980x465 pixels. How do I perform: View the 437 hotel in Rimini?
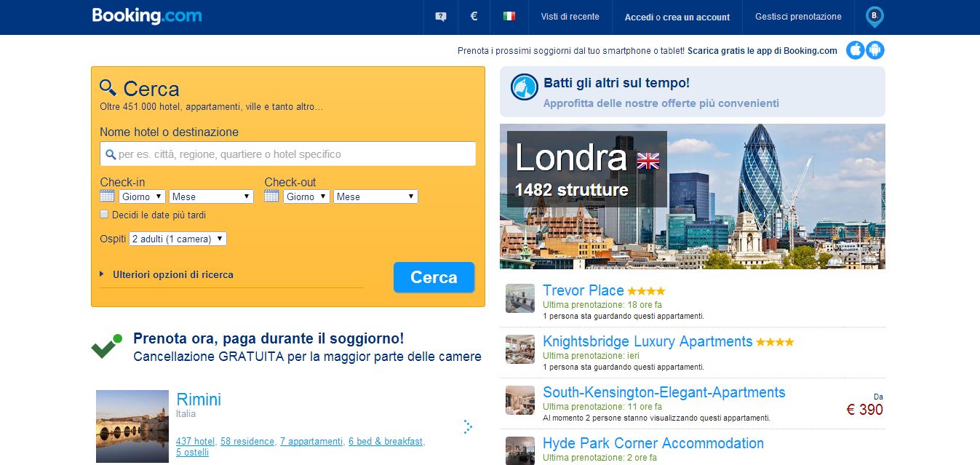pyautogui.click(x=196, y=442)
